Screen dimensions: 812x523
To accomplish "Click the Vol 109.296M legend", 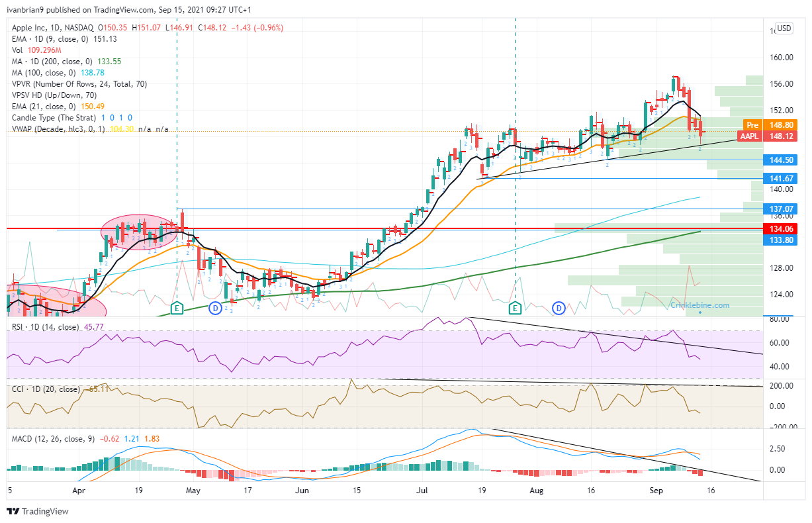I will (36, 50).
